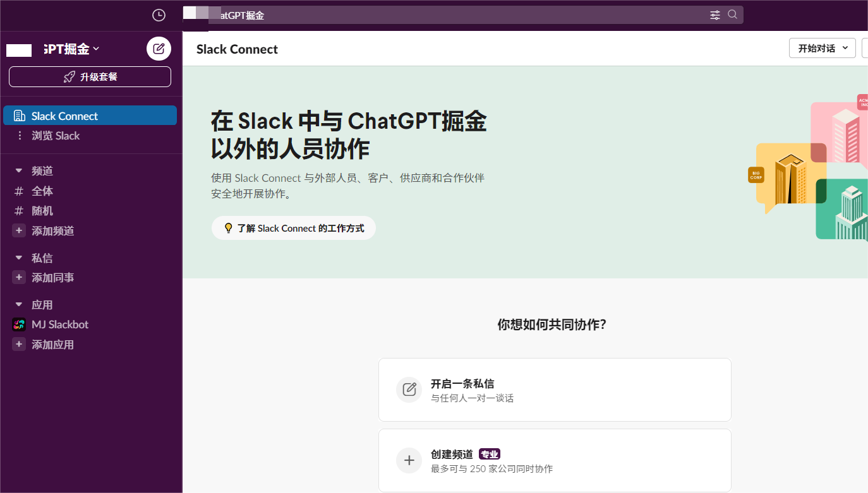Click 添加同事 link in sidebar

tap(53, 278)
